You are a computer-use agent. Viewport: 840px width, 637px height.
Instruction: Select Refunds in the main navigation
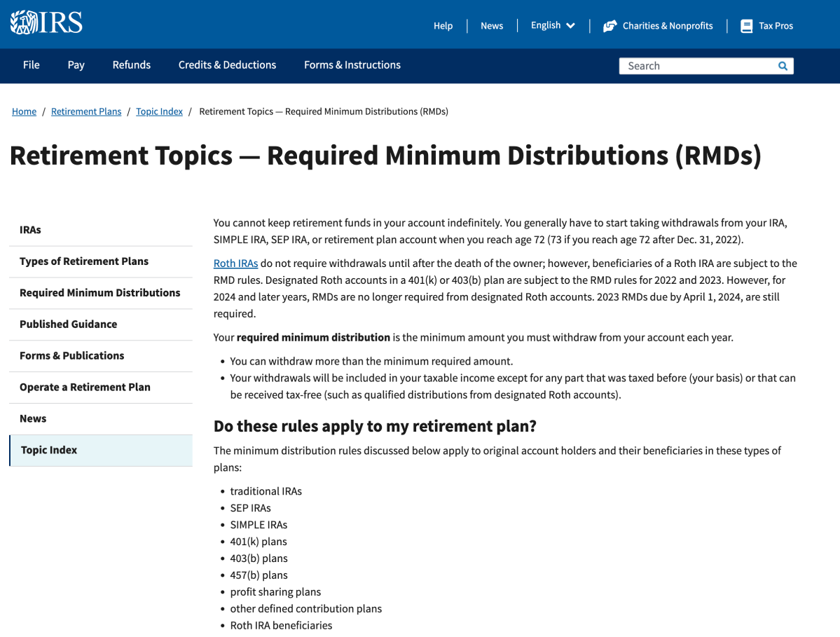[x=131, y=65]
